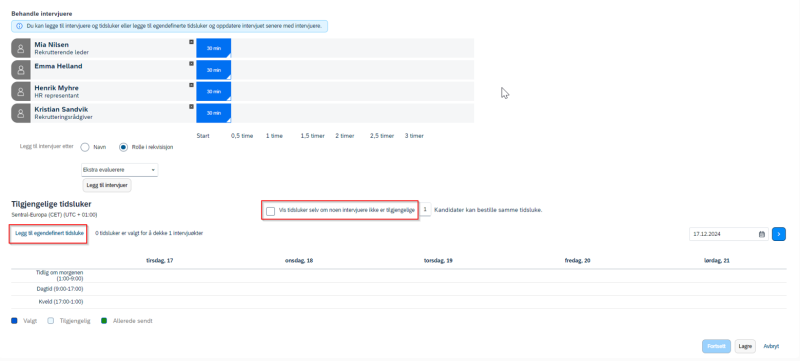
Task: Select the Navn radio button
Action: point(85,147)
